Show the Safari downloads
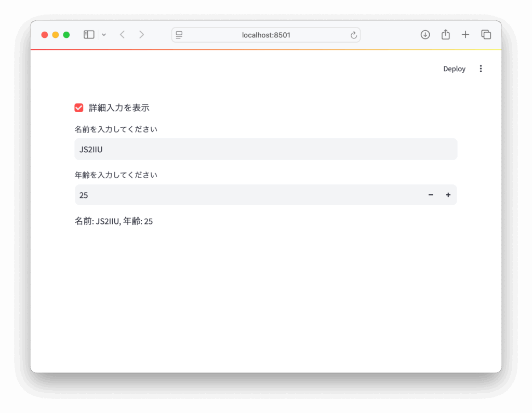 (425, 35)
